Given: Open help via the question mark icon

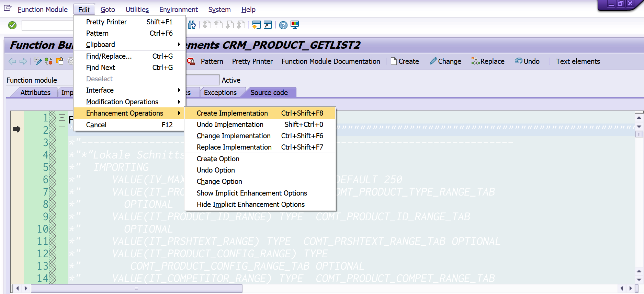Looking at the screenshot, I should (283, 25).
